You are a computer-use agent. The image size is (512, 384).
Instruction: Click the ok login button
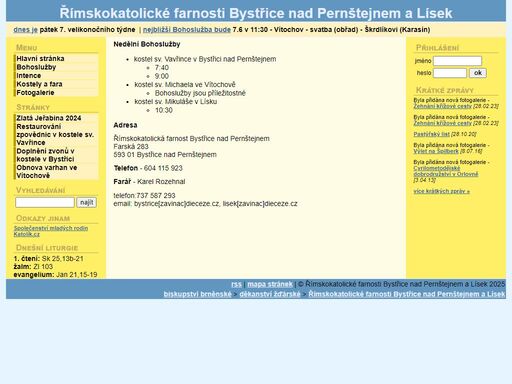pos(478,73)
